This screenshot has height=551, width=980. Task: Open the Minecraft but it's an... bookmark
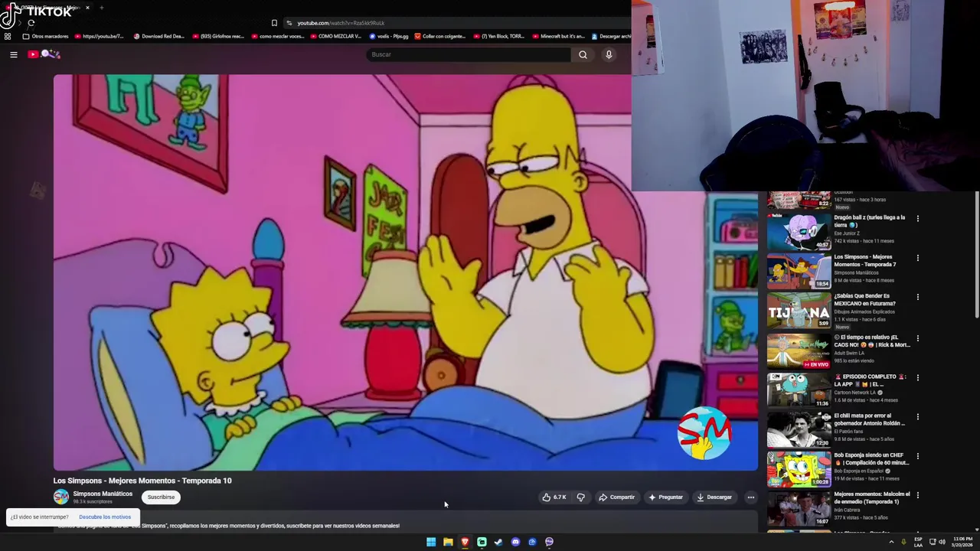point(558,36)
